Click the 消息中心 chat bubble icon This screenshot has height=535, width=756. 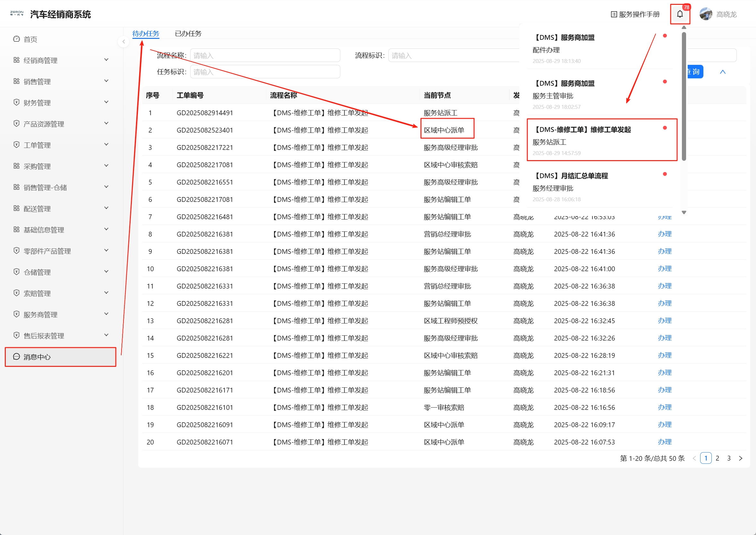[16, 357]
